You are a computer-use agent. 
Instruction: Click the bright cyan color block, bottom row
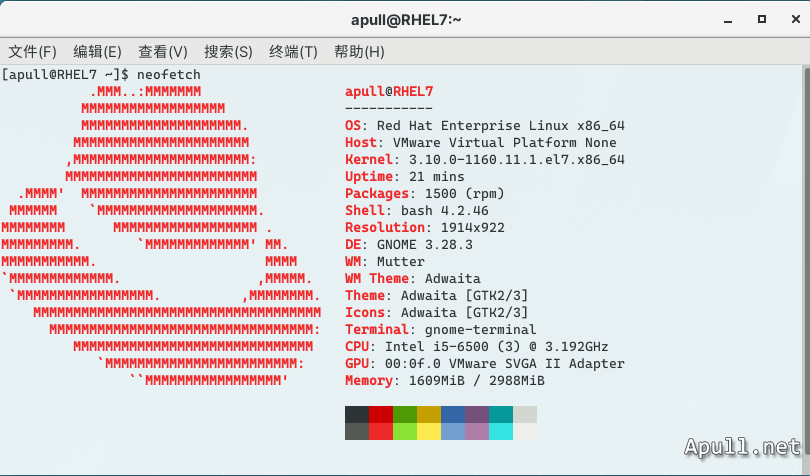[501, 432]
